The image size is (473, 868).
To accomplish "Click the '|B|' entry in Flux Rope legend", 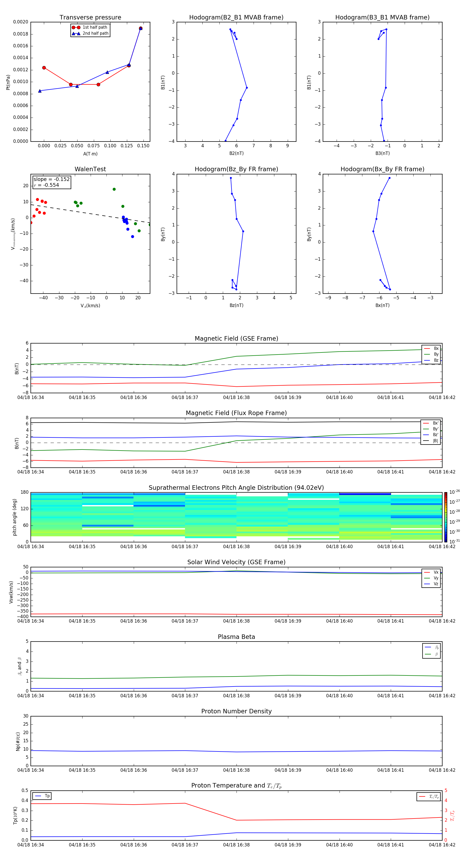I will click(431, 441).
